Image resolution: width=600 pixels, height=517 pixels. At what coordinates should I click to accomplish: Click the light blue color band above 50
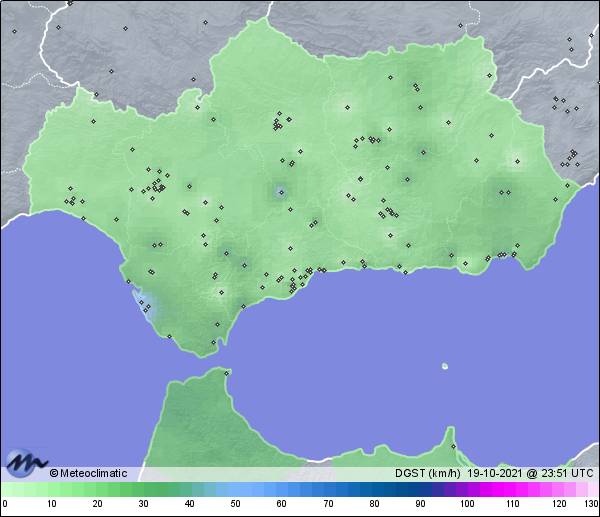(x=235, y=489)
